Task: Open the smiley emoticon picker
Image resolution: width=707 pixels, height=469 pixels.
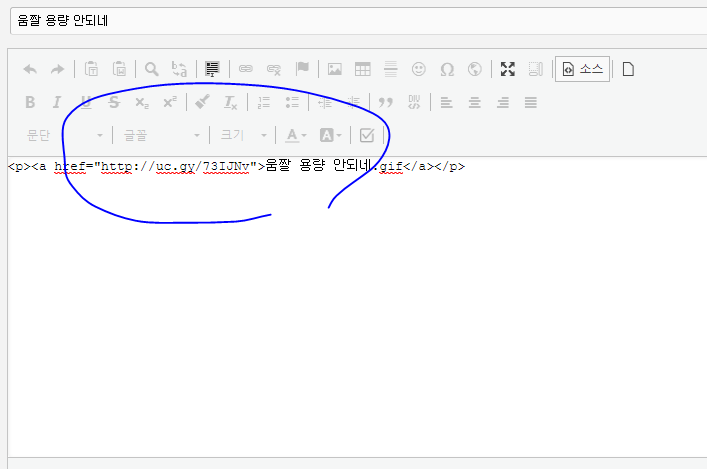Action: point(418,69)
